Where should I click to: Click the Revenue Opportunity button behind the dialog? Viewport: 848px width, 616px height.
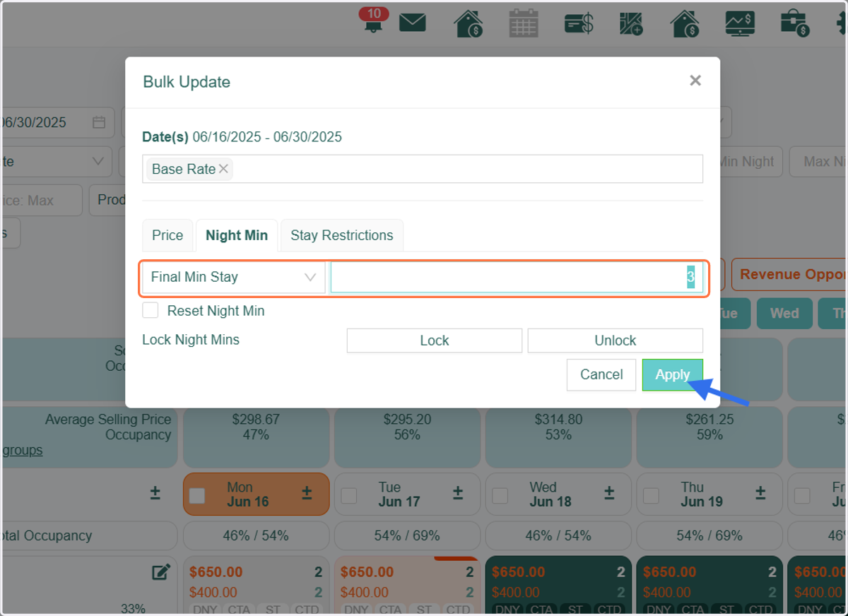click(789, 274)
